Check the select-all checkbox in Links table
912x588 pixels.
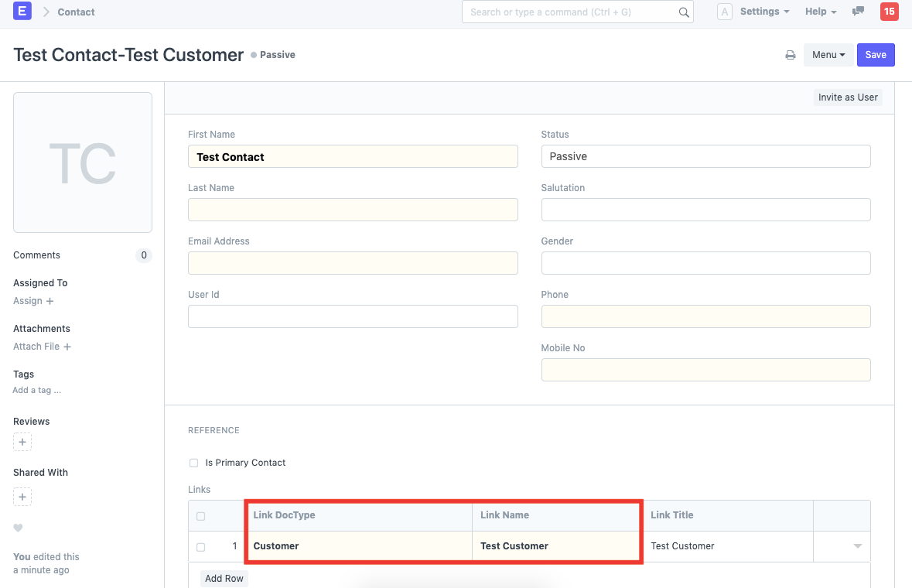click(200, 516)
